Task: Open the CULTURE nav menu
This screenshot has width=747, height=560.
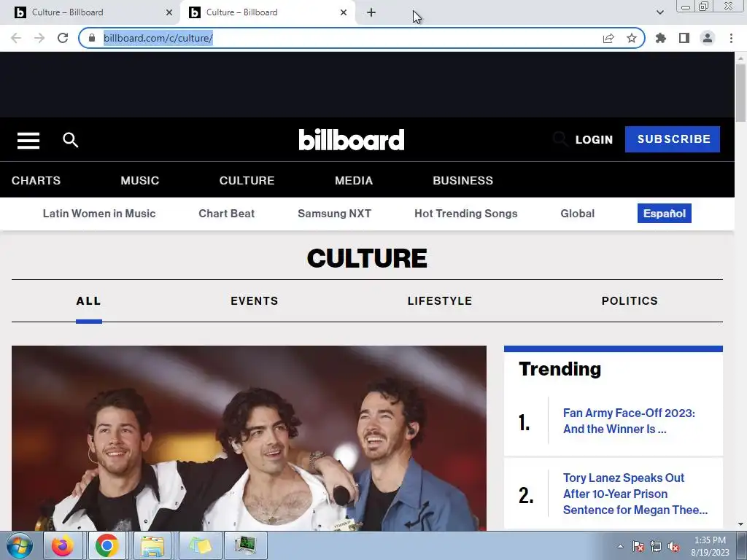Action: click(247, 181)
